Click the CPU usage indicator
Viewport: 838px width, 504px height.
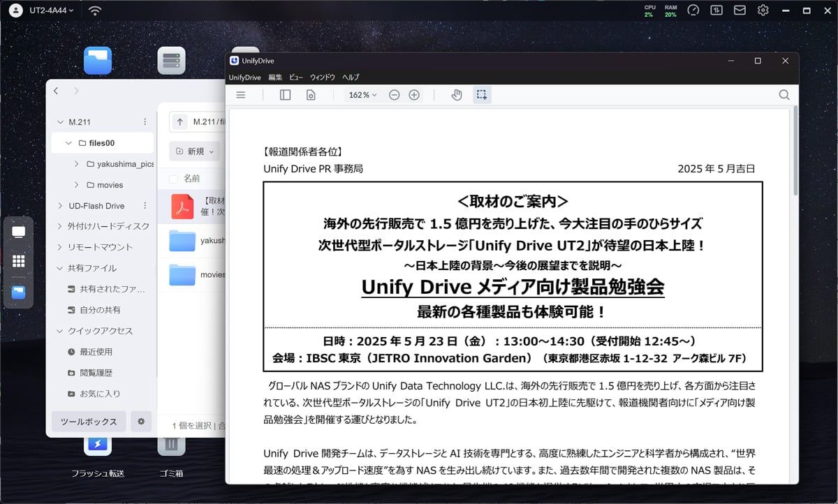[649, 10]
